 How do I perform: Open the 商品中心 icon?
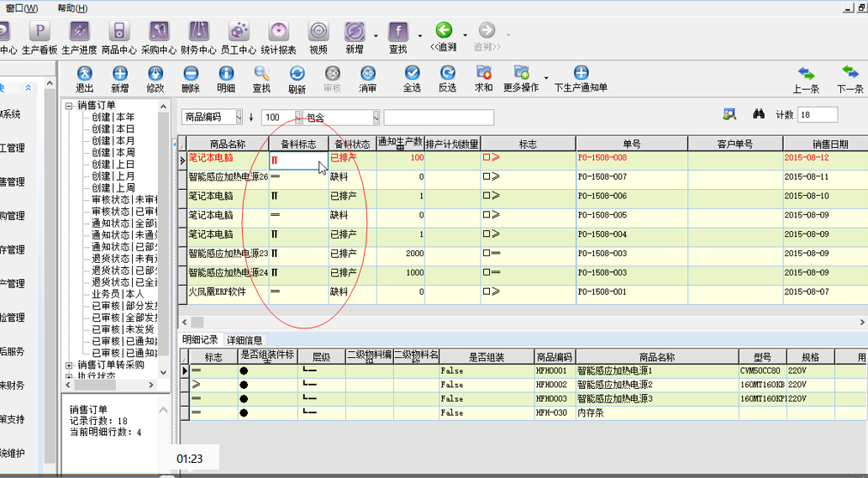click(119, 31)
